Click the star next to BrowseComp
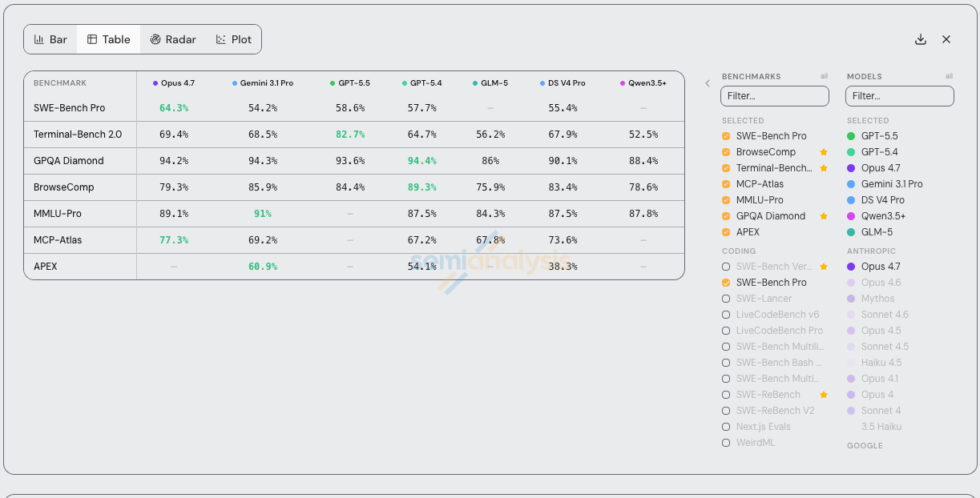Image resolution: width=980 pixels, height=498 pixels. (823, 152)
